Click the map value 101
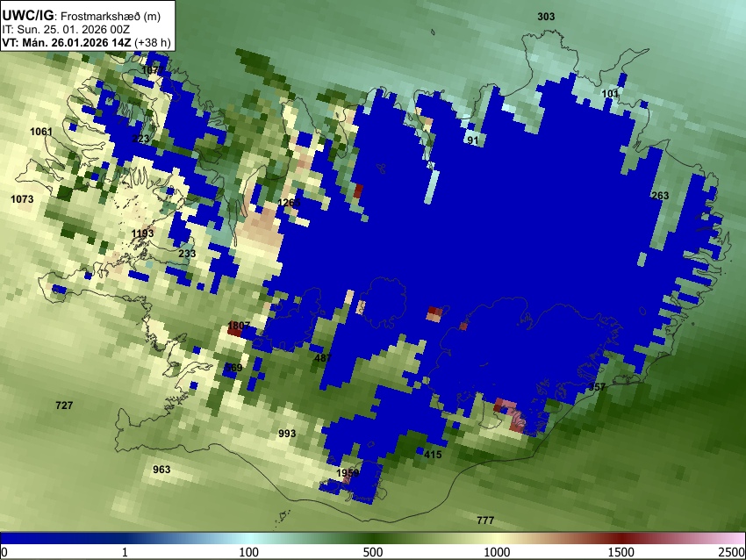Screen dimensions: 746x560 [x=610, y=94]
